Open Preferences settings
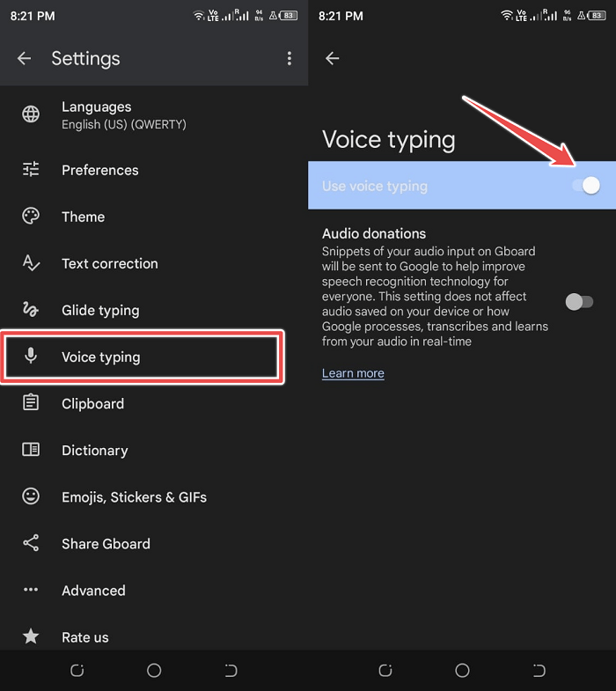 point(154,170)
